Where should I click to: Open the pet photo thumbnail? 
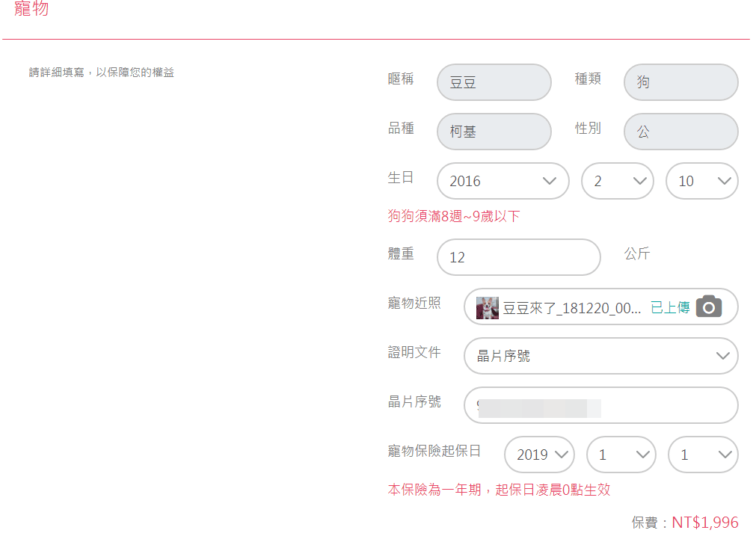pos(488,308)
